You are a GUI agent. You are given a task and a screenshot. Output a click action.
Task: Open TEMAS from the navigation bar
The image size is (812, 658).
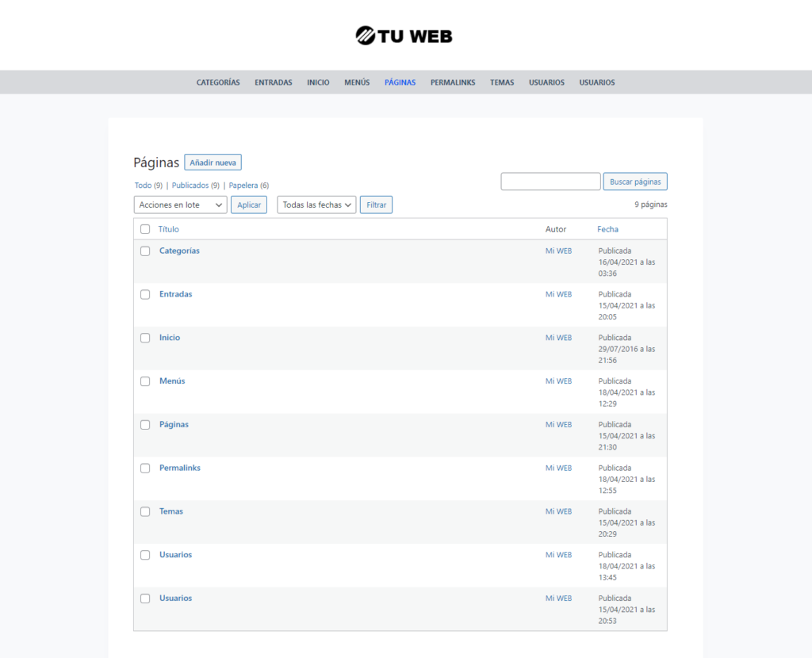pos(501,82)
